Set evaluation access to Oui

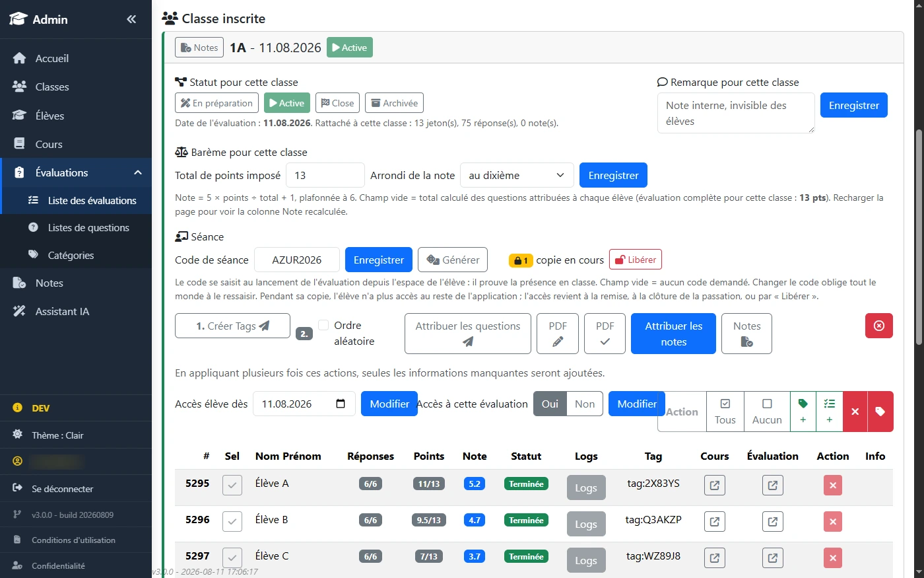pyautogui.click(x=550, y=404)
